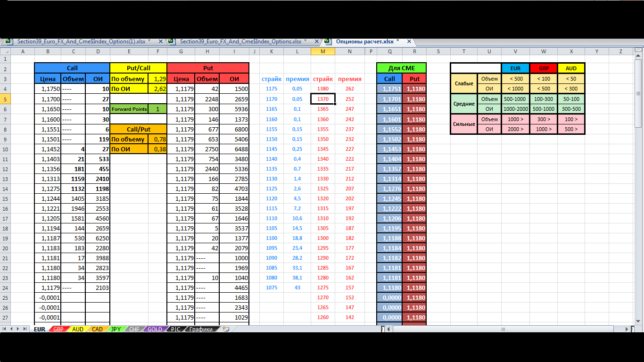Select cell with value 0,38

(x=157, y=149)
